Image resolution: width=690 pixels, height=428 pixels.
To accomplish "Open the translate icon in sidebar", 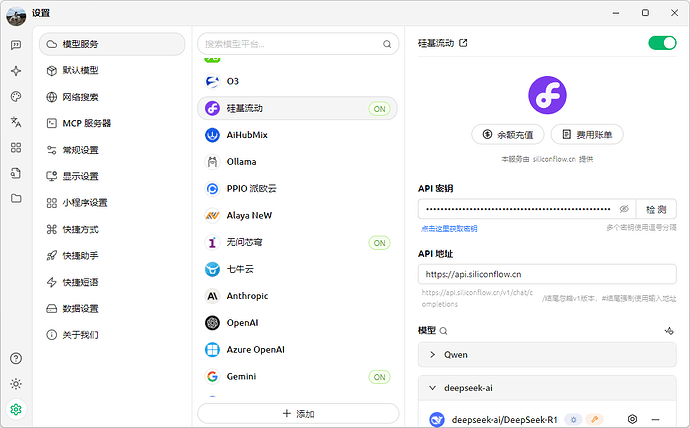I will point(16,122).
